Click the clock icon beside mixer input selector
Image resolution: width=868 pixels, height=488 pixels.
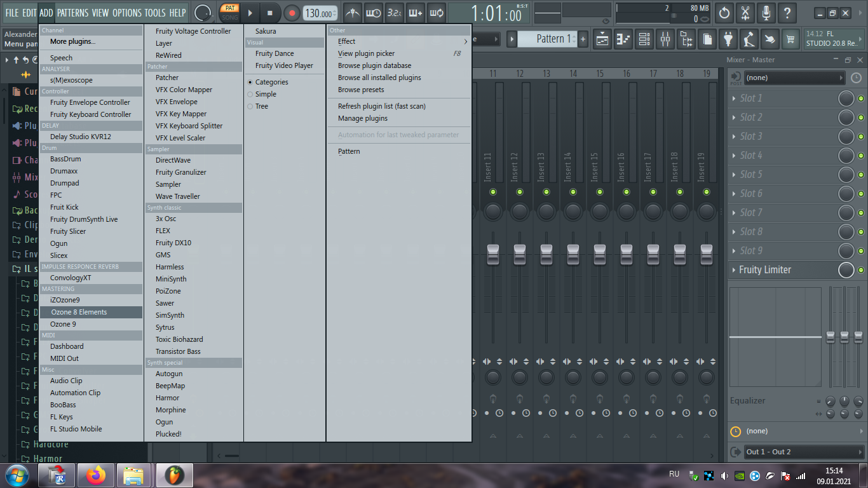point(857,78)
